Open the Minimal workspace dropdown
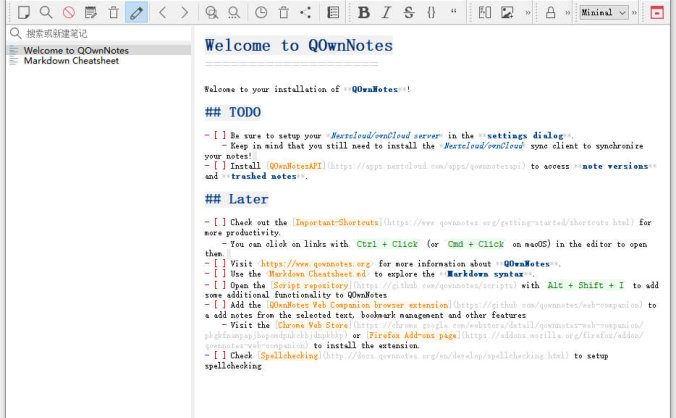Screen dimensions: 676x418 (604, 12)
